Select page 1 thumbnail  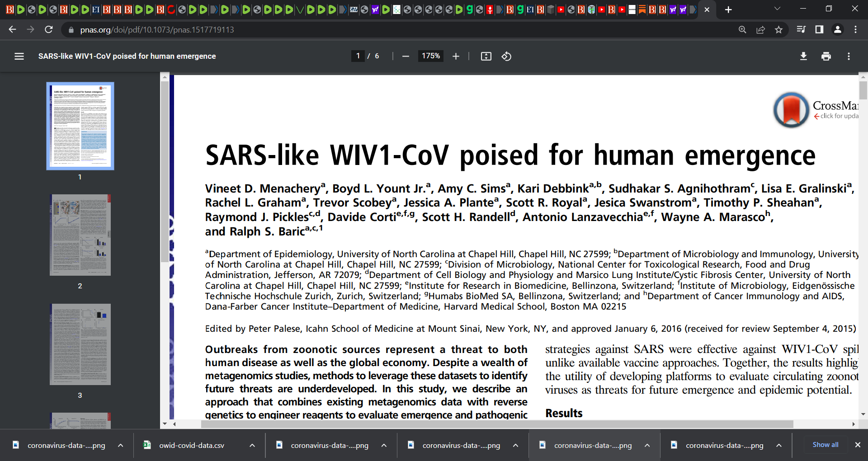80,126
